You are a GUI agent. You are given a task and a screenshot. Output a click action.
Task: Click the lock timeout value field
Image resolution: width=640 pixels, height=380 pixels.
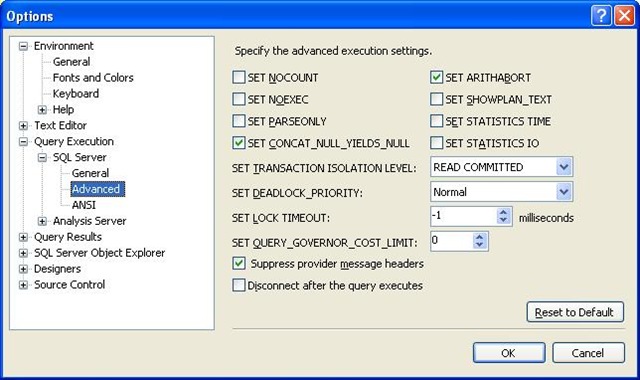(x=464, y=216)
